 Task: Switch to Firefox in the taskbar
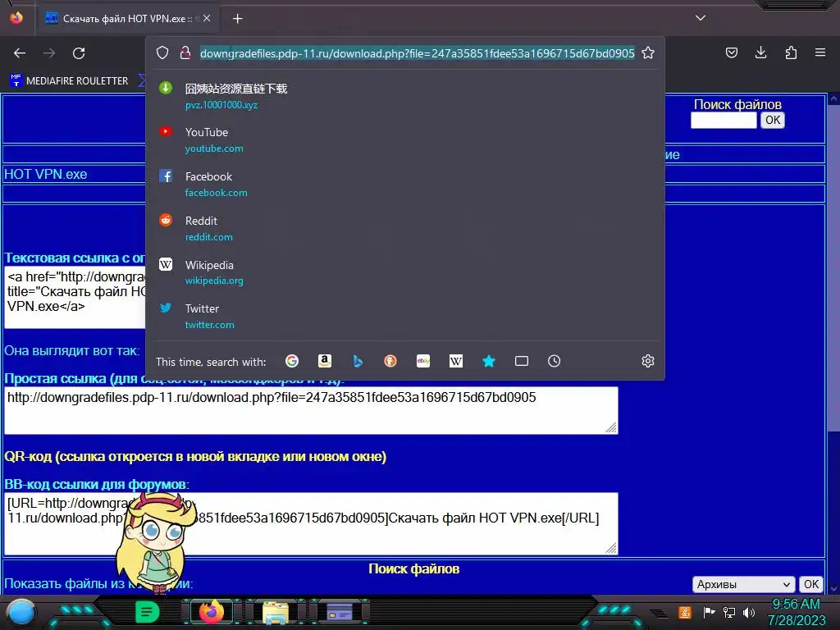tap(212, 612)
